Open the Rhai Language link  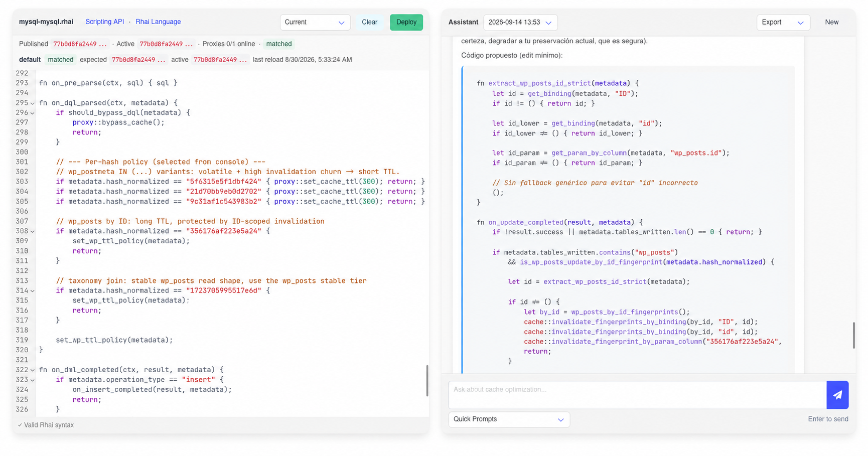[x=158, y=22]
